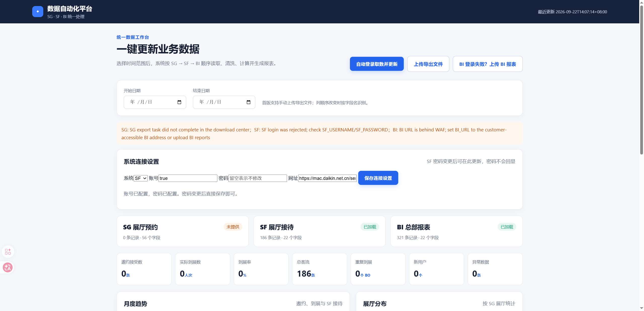Viewport: 644px width, 311px height.
Task: Focus the 网址 URL input field
Action: [x=327, y=178]
